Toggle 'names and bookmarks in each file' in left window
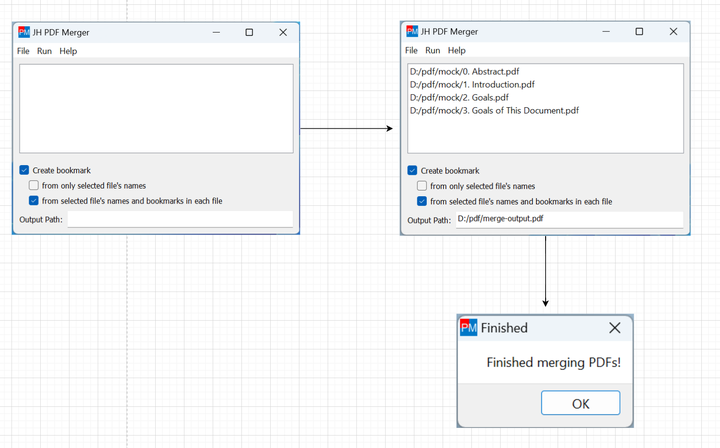 [34, 201]
